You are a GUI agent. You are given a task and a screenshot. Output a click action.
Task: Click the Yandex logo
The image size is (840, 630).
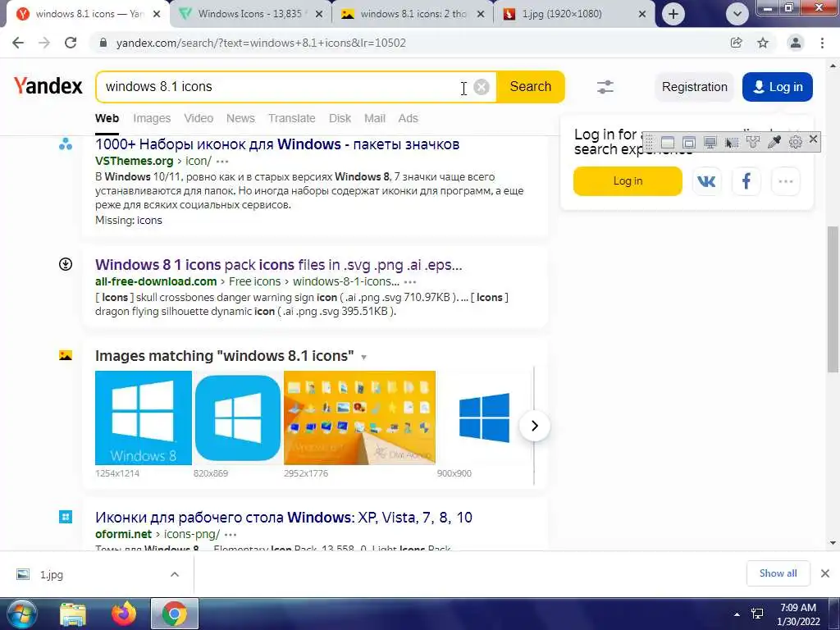click(48, 85)
